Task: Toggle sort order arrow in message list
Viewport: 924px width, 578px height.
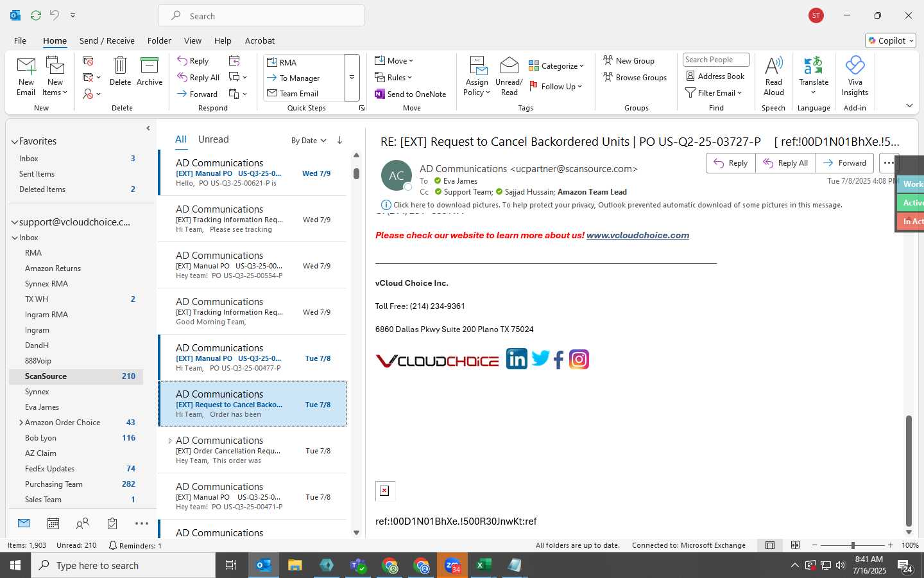Action: point(339,140)
